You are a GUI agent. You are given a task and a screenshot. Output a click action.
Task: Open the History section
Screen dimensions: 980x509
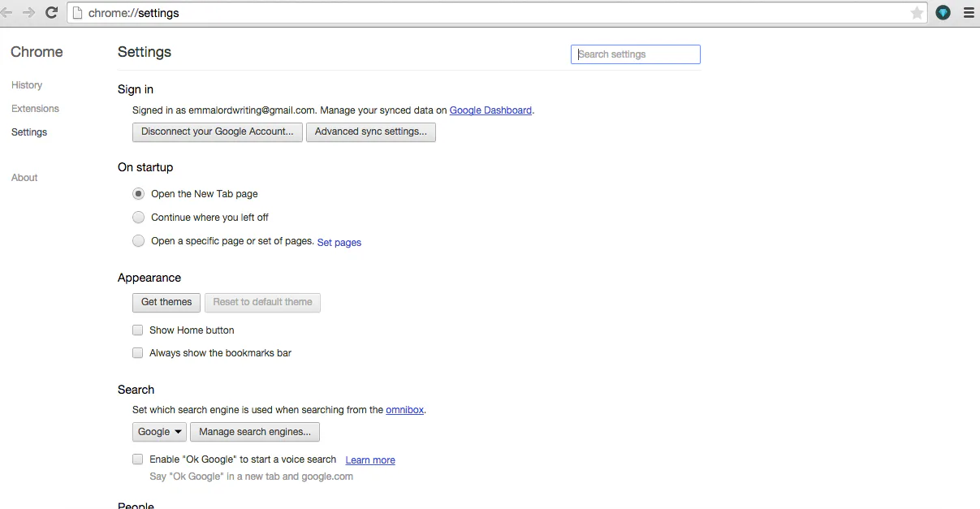[27, 84]
